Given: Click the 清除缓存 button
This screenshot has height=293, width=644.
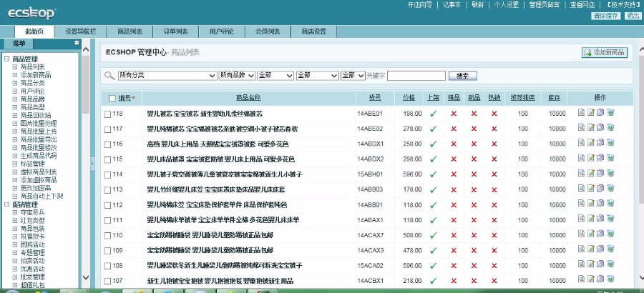Looking at the screenshot, I should pyautogui.click(x=606, y=16).
